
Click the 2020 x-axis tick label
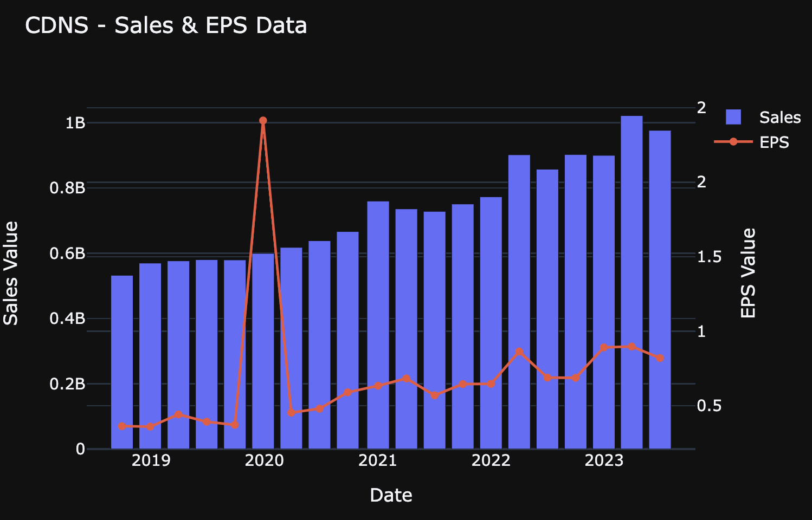[264, 461]
